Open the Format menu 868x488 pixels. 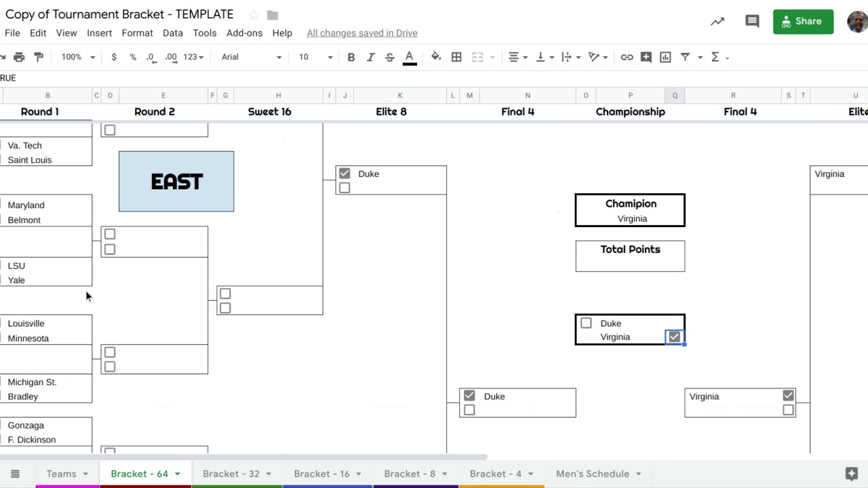[137, 33]
